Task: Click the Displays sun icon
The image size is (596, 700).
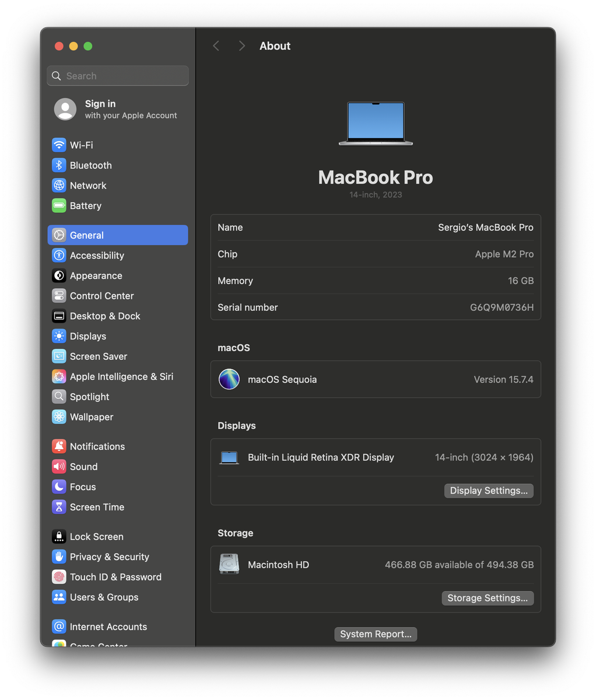Action: pos(59,336)
